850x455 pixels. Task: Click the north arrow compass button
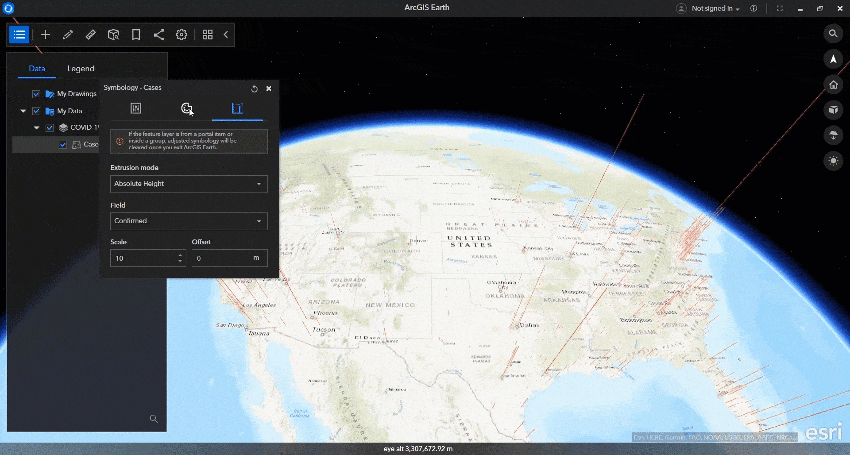(x=833, y=59)
